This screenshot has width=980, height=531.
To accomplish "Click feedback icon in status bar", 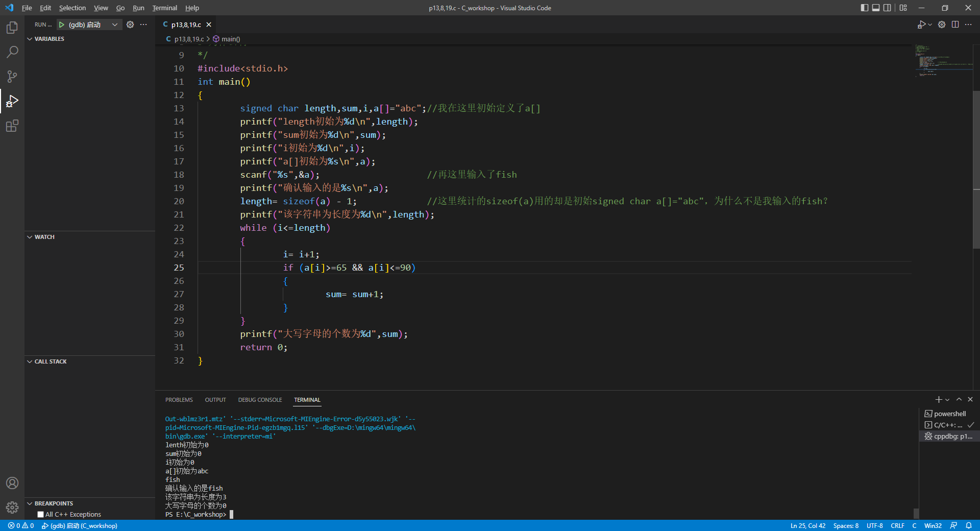I will 953,525.
